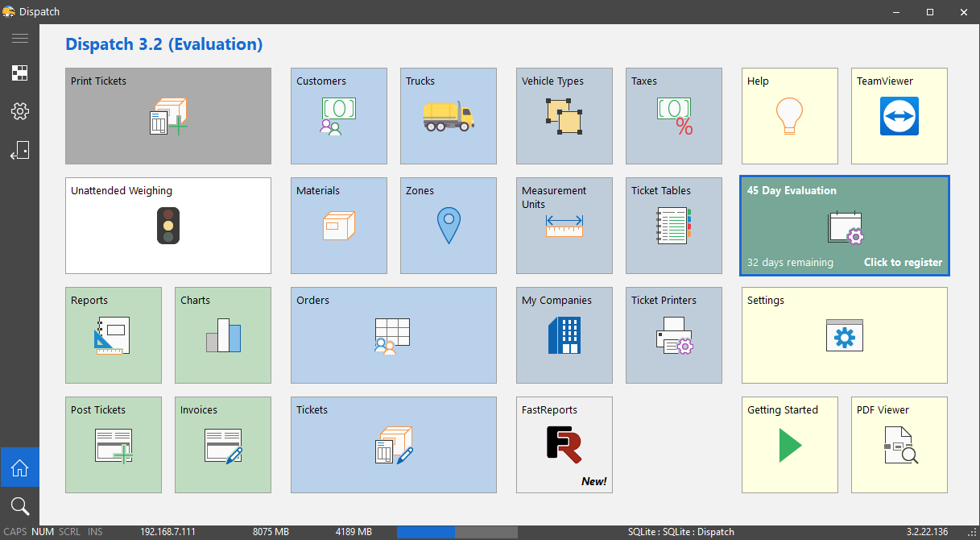The image size is (980, 540).
Task: Expand the hamburger menu in sidebar
Action: (x=20, y=39)
